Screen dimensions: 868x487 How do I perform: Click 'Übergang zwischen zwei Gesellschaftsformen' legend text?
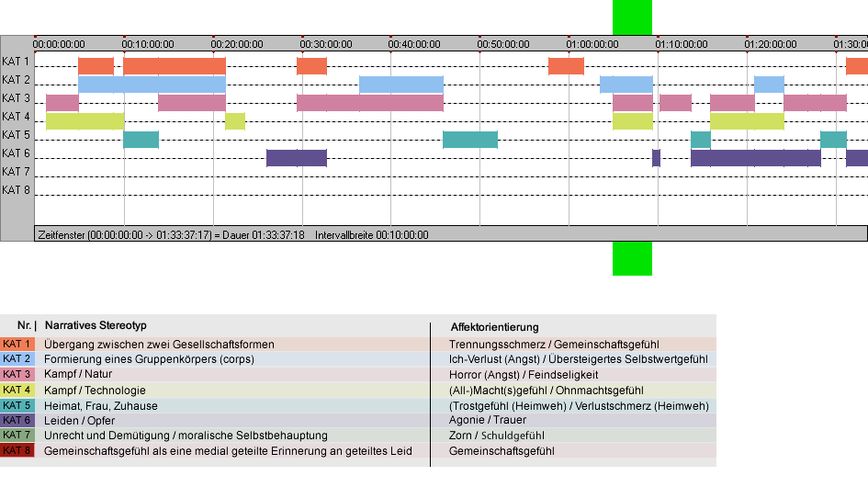(x=159, y=344)
